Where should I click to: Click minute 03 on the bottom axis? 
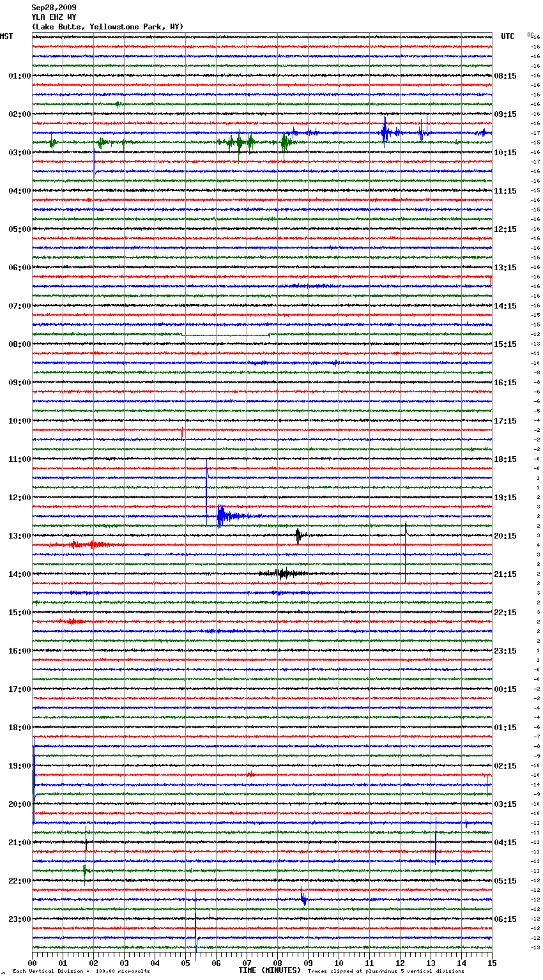(125, 962)
